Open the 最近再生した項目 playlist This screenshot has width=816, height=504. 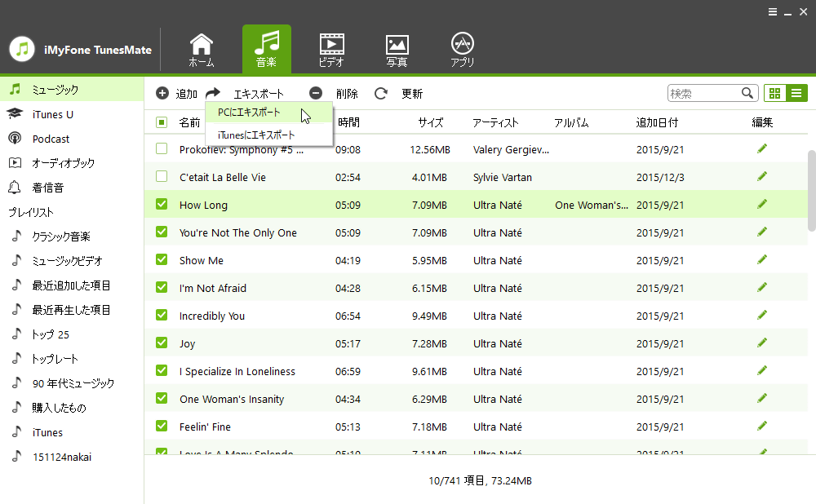click(72, 310)
